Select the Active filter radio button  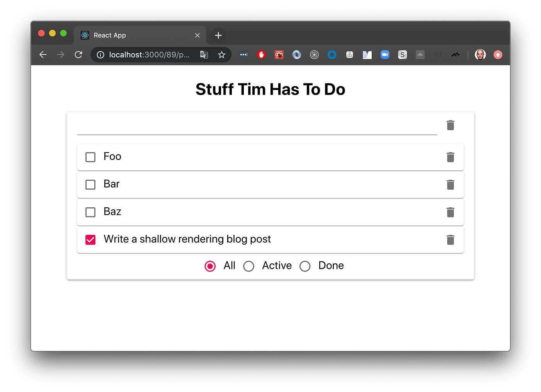click(248, 266)
